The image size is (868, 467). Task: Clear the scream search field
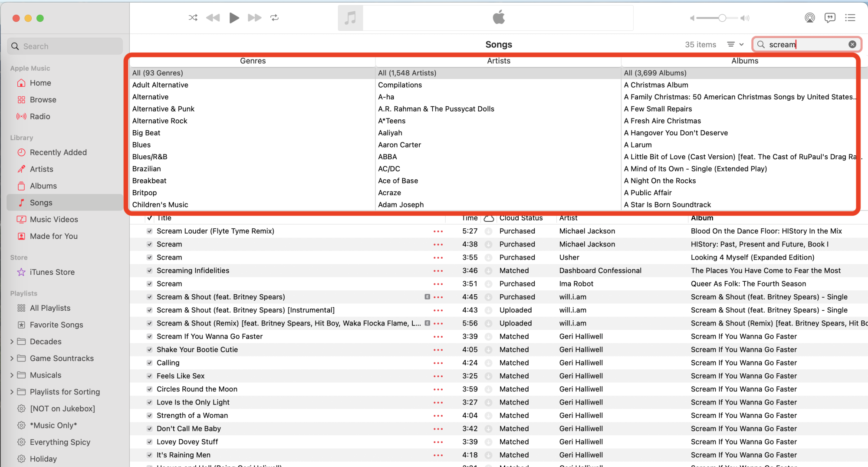point(852,44)
